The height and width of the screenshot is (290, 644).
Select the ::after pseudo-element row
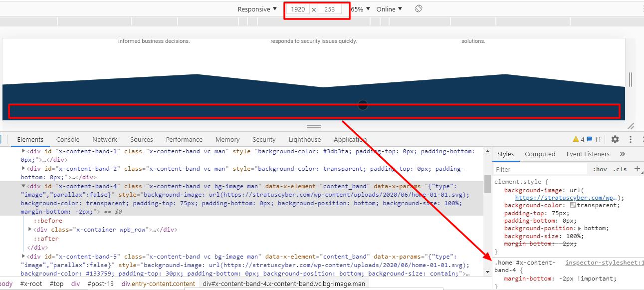click(46, 239)
